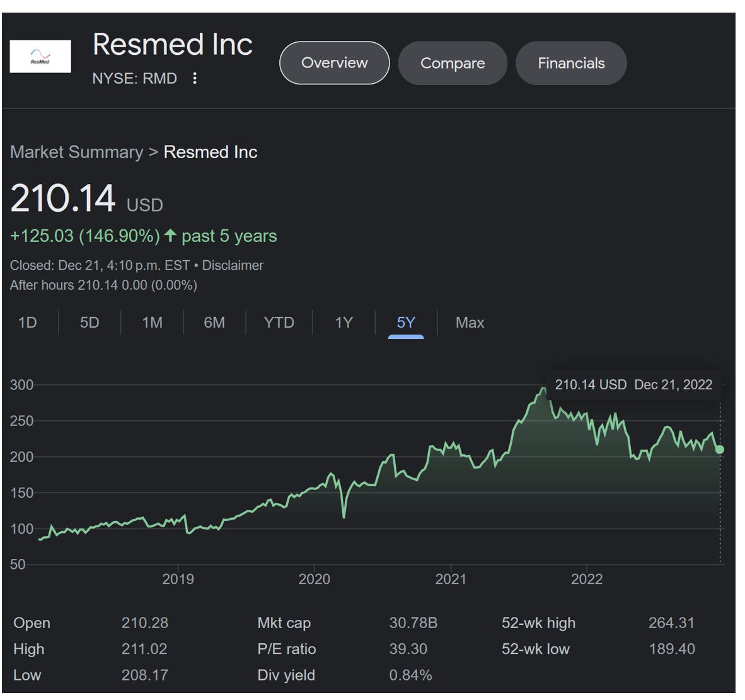
Task: Click the Resmed Inc heading title
Action: (173, 44)
